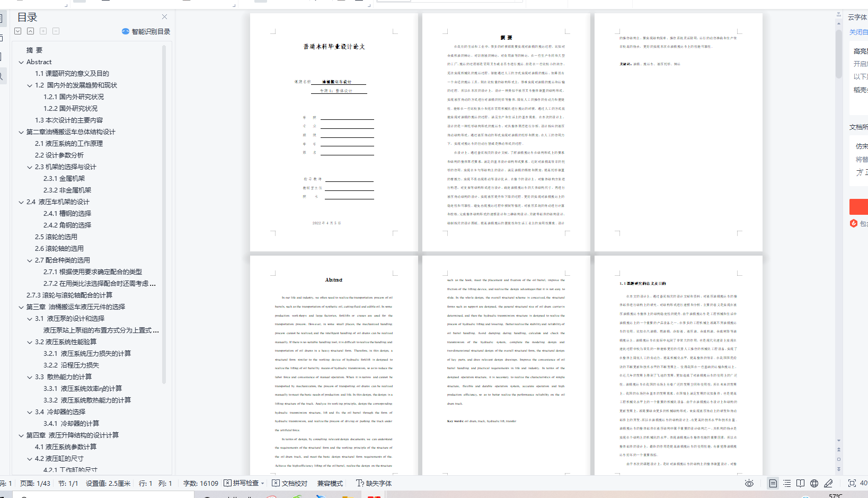The width and height of the screenshot is (868, 498).
Task: Click 关闭 link in right side panel
Action: tap(858, 32)
